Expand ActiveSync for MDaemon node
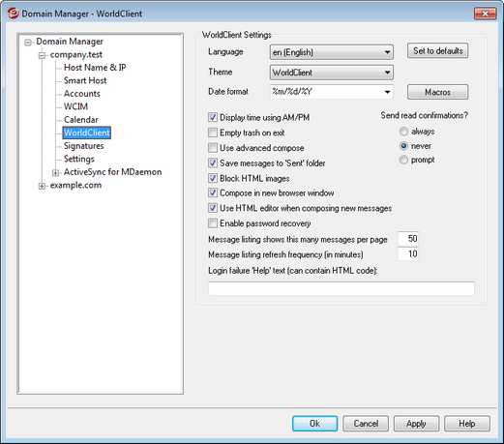Screen dimensions: 504x444 [55, 173]
